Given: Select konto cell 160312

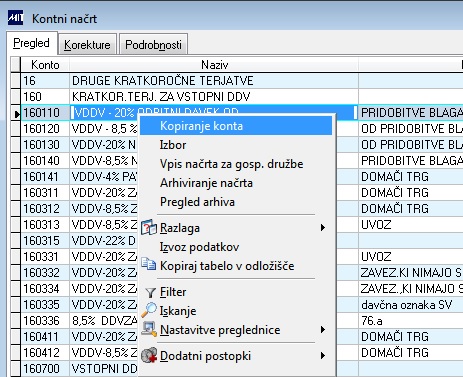Looking at the screenshot, I should [45, 209].
